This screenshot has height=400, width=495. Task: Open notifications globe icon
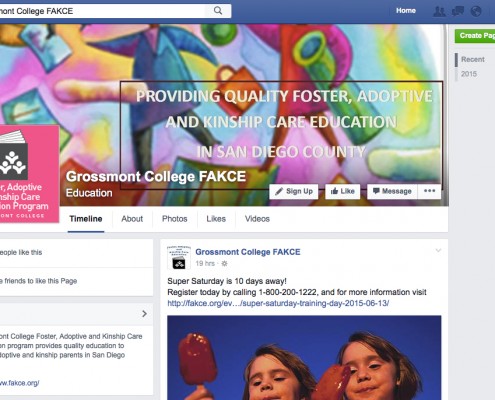(476, 11)
